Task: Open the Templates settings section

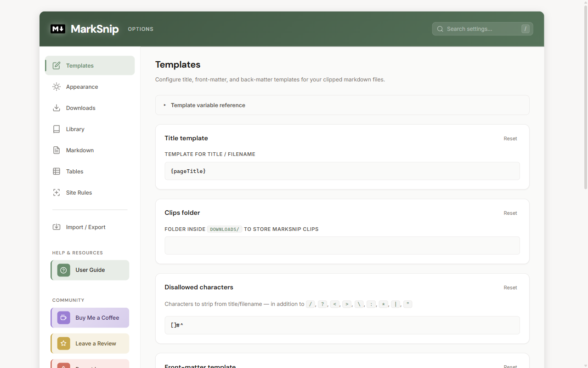Action: pos(90,65)
